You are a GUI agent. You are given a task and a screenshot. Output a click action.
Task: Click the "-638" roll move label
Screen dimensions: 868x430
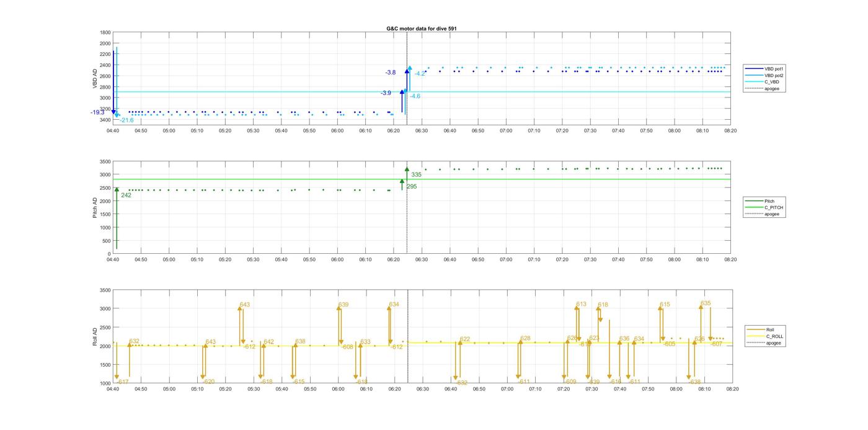pos(694,382)
